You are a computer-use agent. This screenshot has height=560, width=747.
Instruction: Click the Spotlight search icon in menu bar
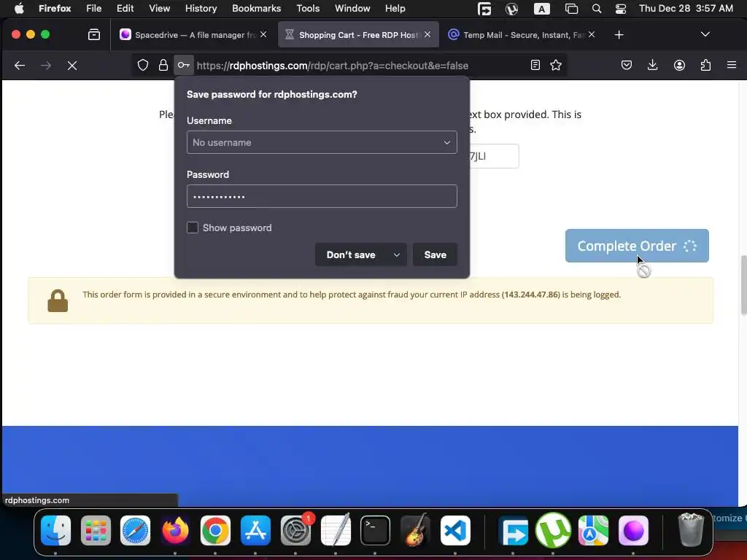(597, 9)
